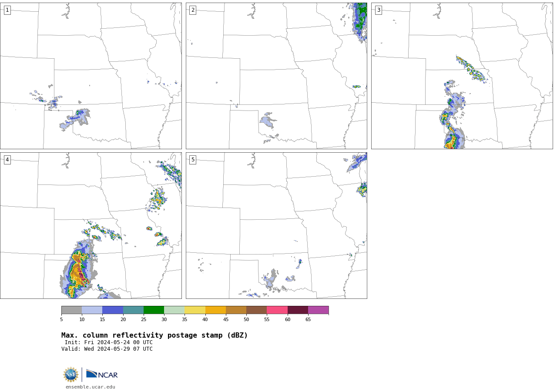Open ensemble member 5 reflectivity map
The image size is (557, 392).
coord(276,225)
